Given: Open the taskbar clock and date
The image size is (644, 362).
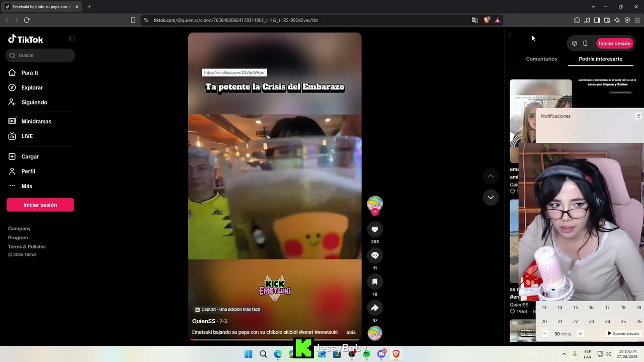Looking at the screenshot, I should (x=626, y=354).
